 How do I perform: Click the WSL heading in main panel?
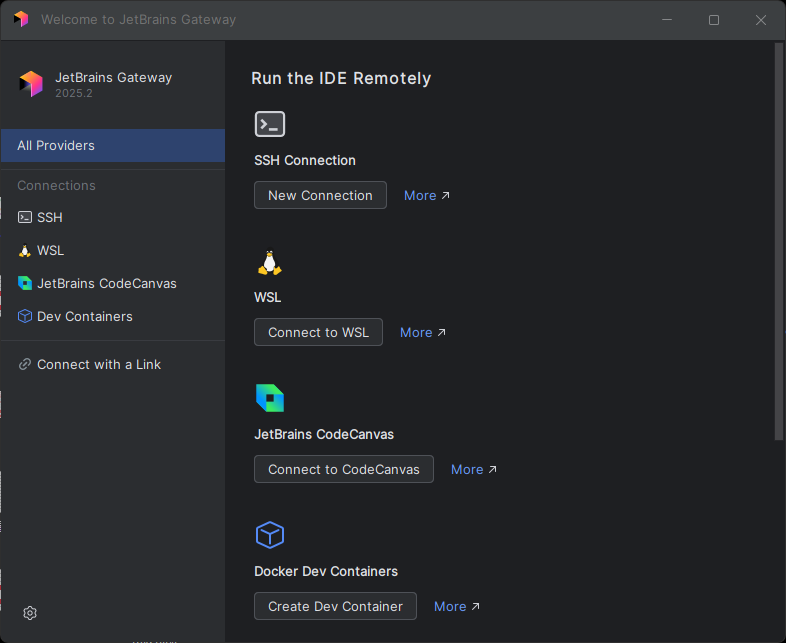click(x=268, y=297)
